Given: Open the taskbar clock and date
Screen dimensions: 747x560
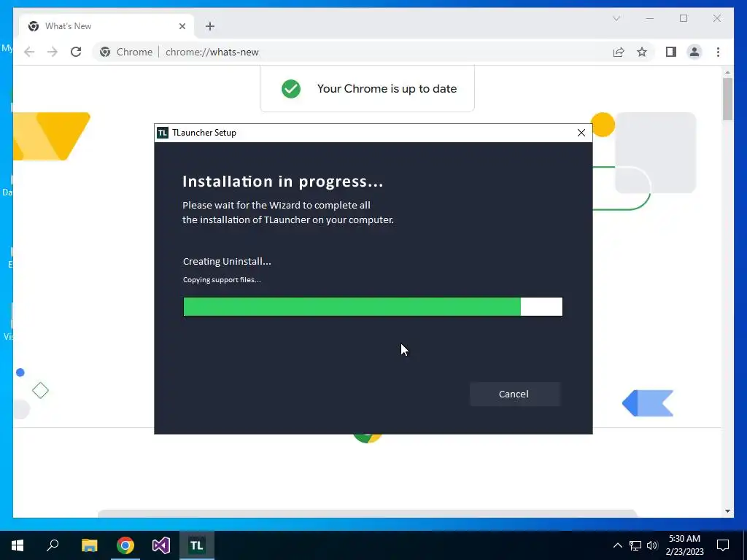Looking at the screenshot, I should pos(684,545).
